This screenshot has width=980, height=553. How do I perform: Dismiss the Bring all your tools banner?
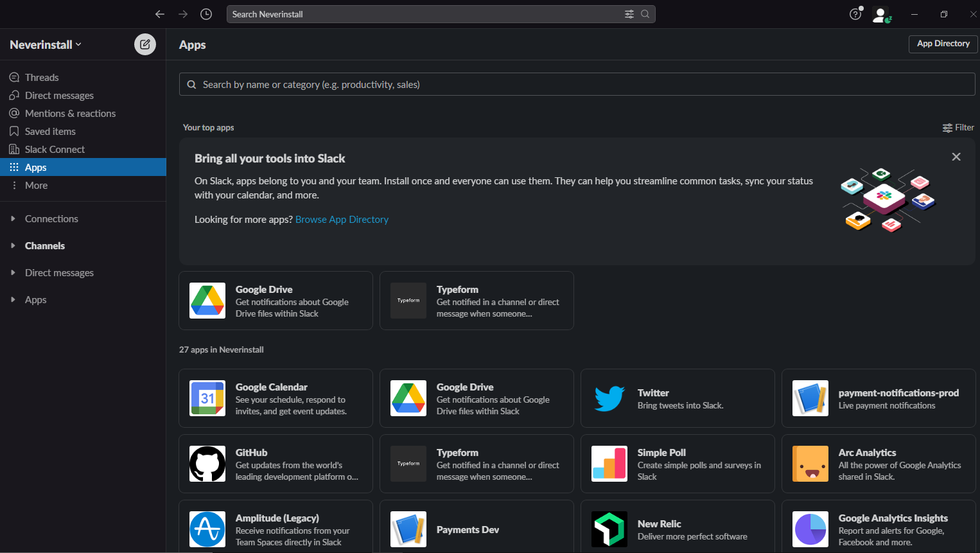pyautogui.click(x=956, y=157)
